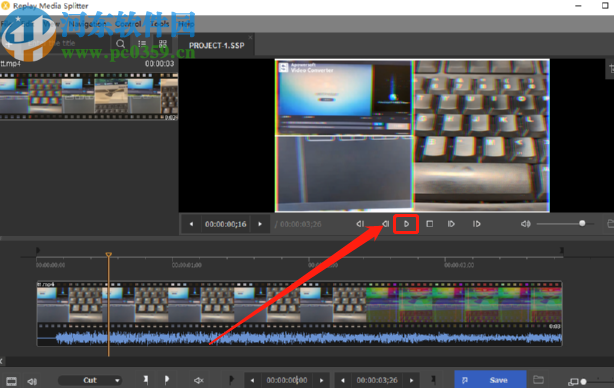Screen dimensions: 614x388
Task: Click the 00:00:01;00 mark on timeline ruler
Action: pyautogui.click(x=186, y=265)
